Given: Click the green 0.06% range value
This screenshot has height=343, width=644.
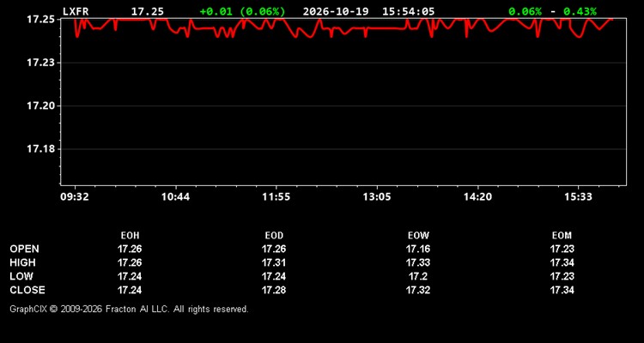Looking at the screenshot, I should click(x=525, y=11).
